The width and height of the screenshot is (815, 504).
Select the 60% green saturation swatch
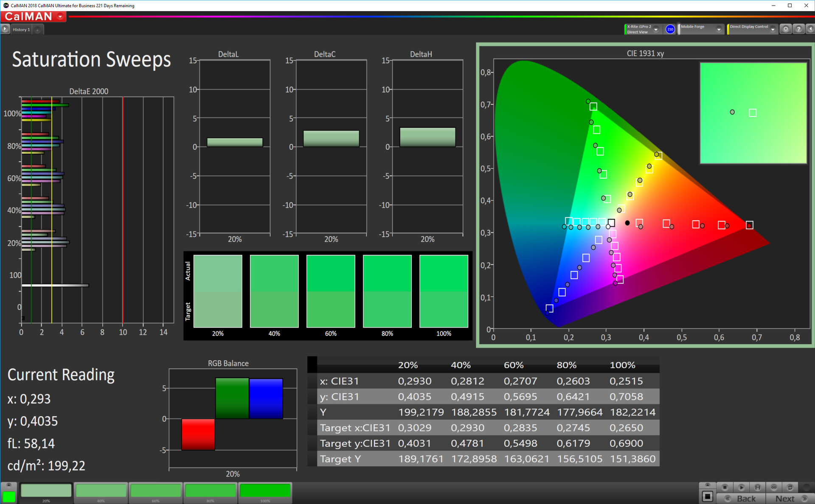click(x=156, y=491)
